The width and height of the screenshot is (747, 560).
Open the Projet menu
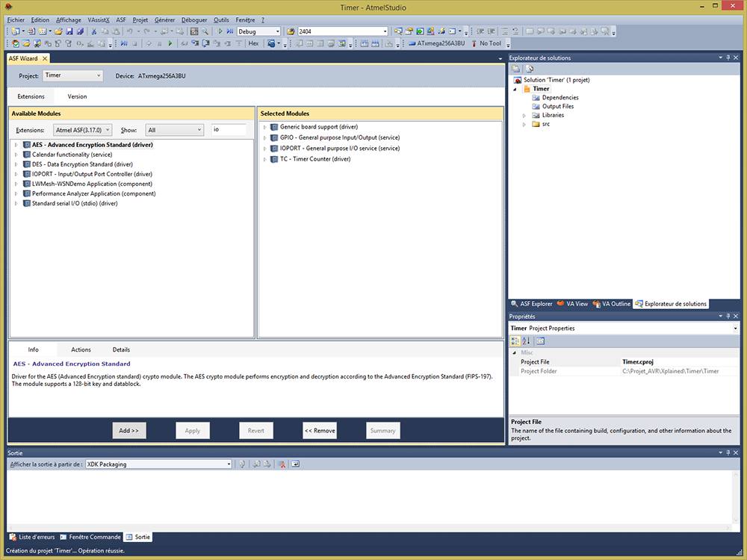click(x=140, y=20)
